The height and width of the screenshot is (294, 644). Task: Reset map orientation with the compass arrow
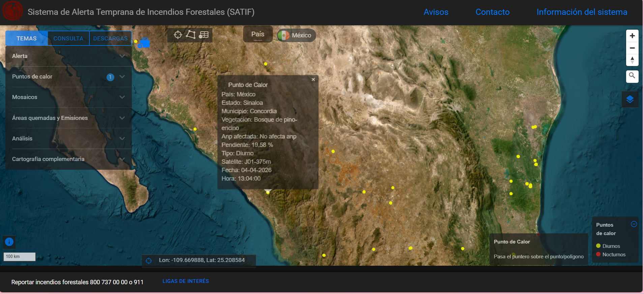[x=632, y=60]
